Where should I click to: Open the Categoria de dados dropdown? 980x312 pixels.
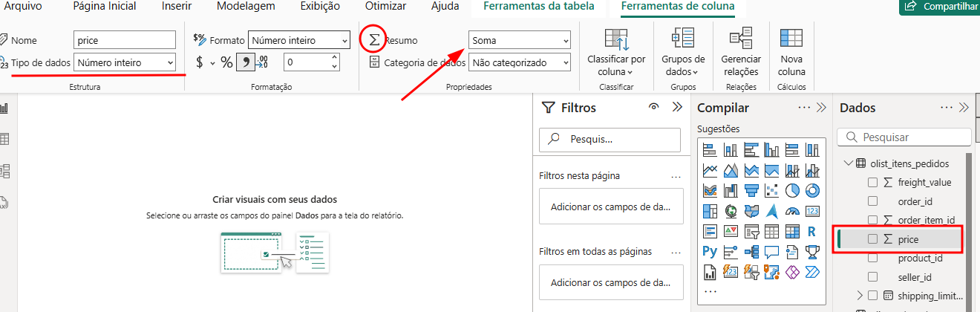[520, 63]
